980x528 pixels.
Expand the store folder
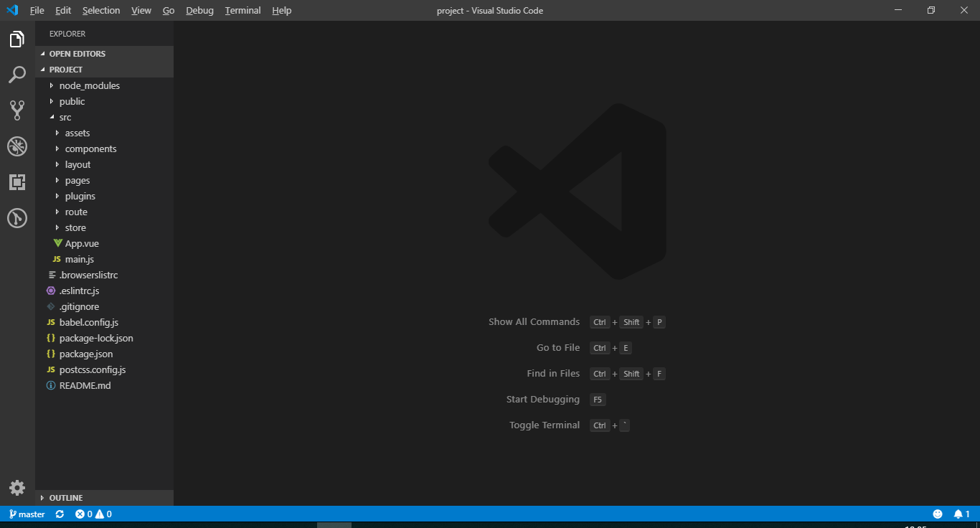coord(104,227)
